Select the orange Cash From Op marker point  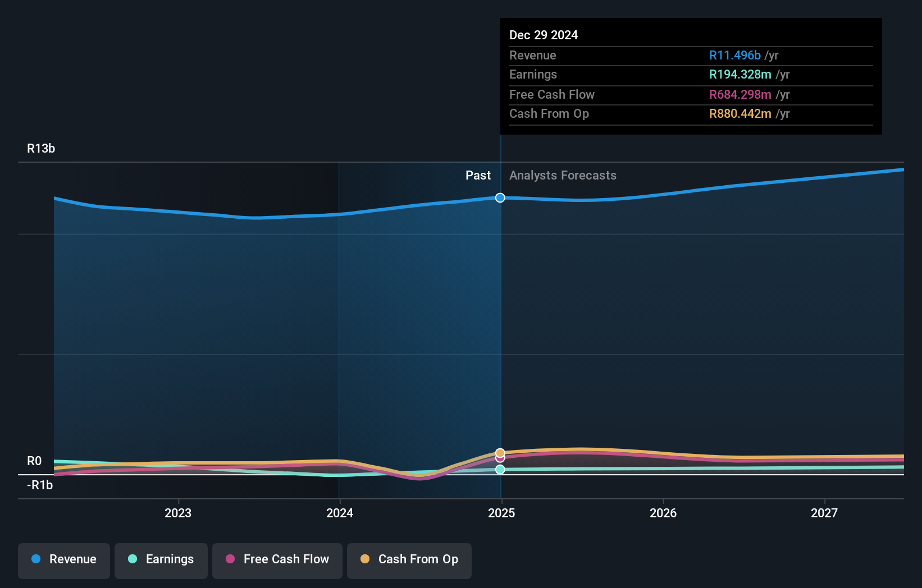click(x=500, y=452)
